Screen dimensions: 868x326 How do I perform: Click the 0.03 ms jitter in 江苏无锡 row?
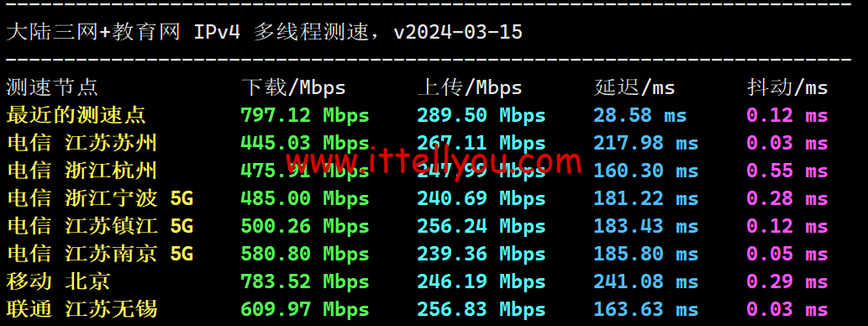[x=787, y=309]
